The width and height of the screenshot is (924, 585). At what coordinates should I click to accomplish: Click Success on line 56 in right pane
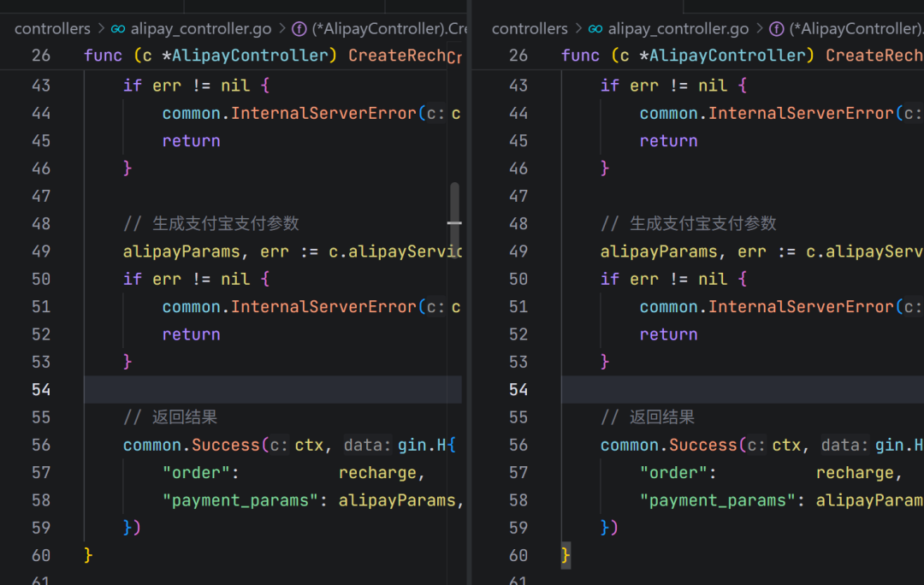pos(703,446)
